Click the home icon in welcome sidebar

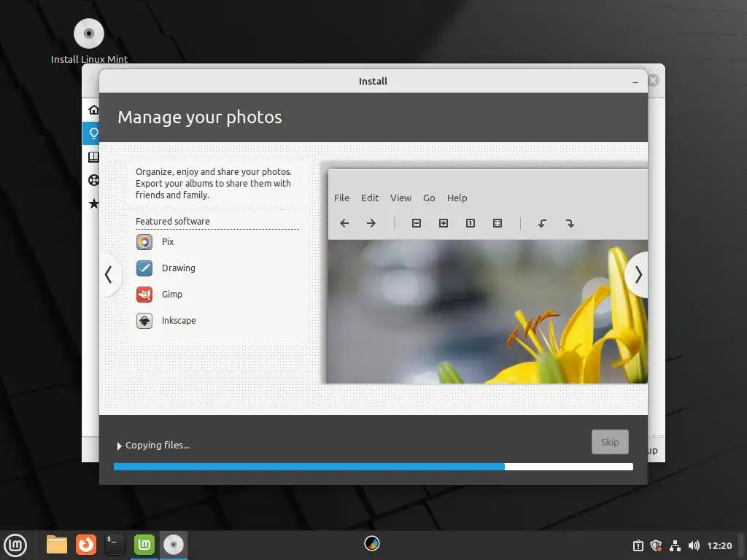[94, 110]
